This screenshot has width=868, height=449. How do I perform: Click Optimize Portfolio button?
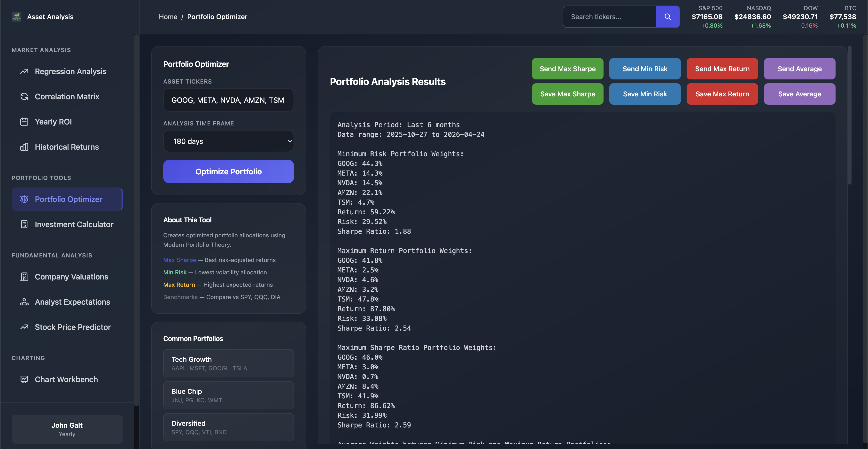click(228, 171)
